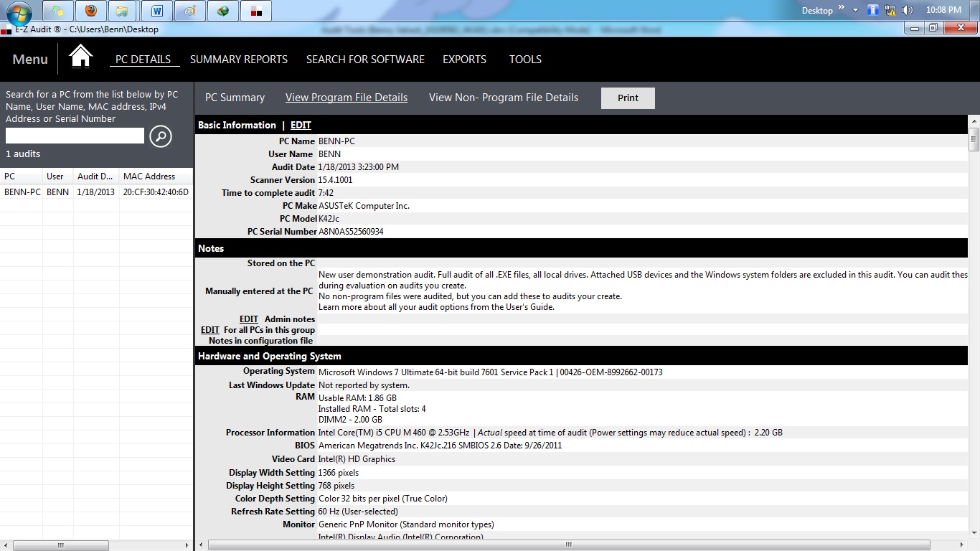Click the show hidden icons arrow in tray
The image size is (980, 551).
tap(856, 9)
